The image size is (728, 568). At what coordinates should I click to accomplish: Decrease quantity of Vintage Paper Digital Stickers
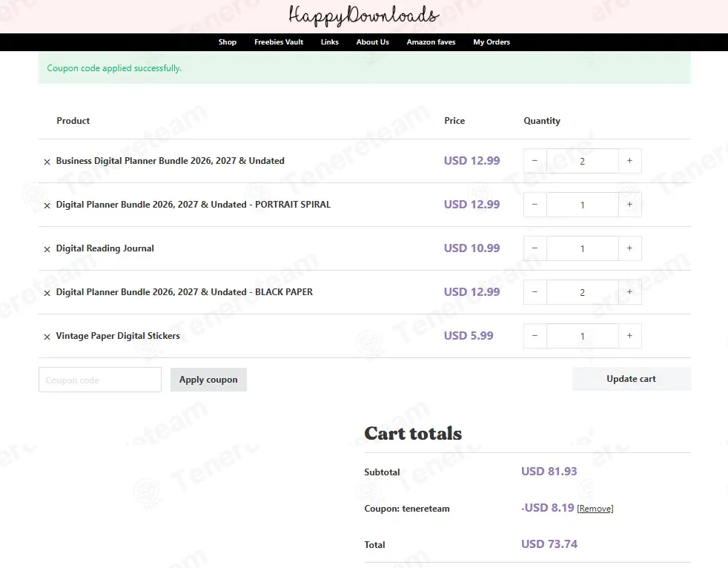535,336
